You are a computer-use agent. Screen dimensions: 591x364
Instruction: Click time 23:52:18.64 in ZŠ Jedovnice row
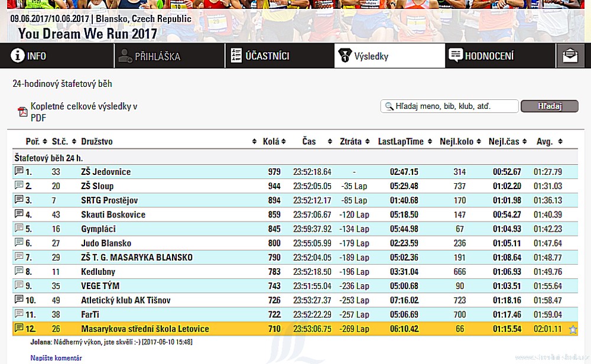tap(312, 172)
